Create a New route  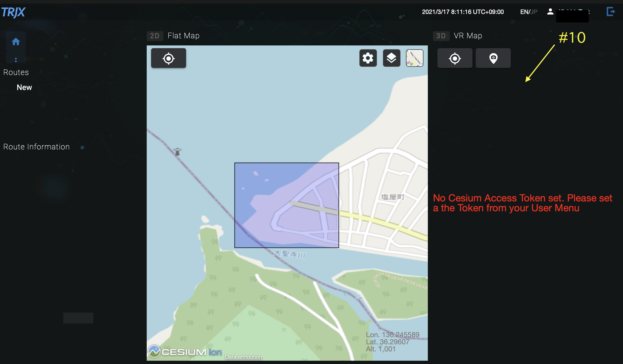[24, 87]
